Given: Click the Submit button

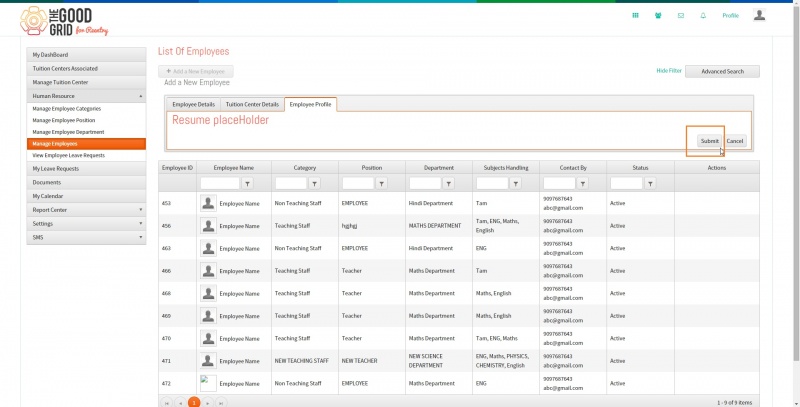Looking at the screenshot, I should tap(709, 141).
